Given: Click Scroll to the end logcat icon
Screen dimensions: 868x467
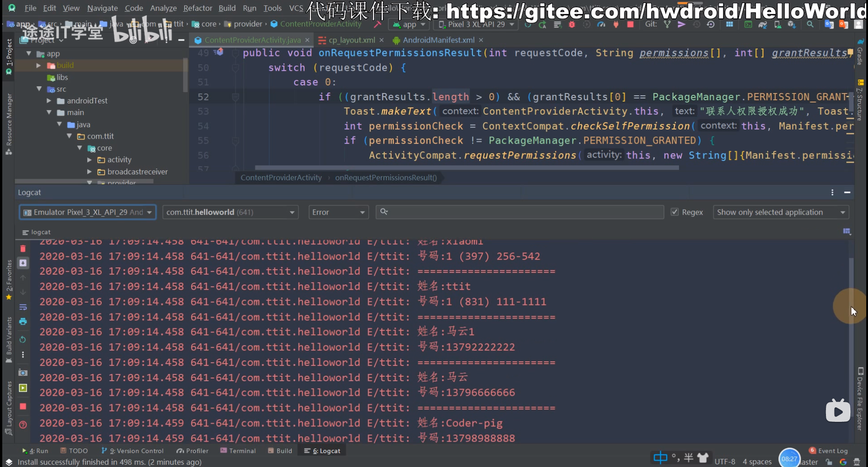Looking at the screenshot, I should [x=23, y=263].
